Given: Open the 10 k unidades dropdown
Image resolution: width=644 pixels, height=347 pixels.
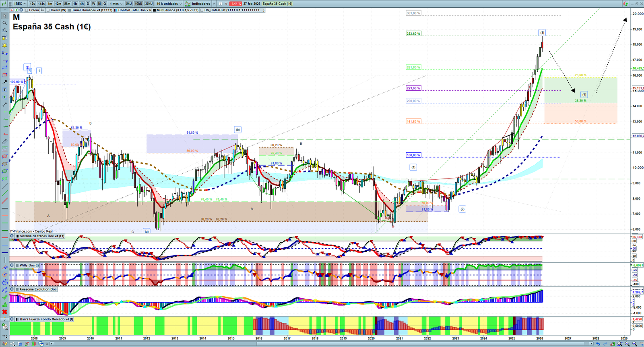Looking at the screenshot, I should click(x=169, y=4).
